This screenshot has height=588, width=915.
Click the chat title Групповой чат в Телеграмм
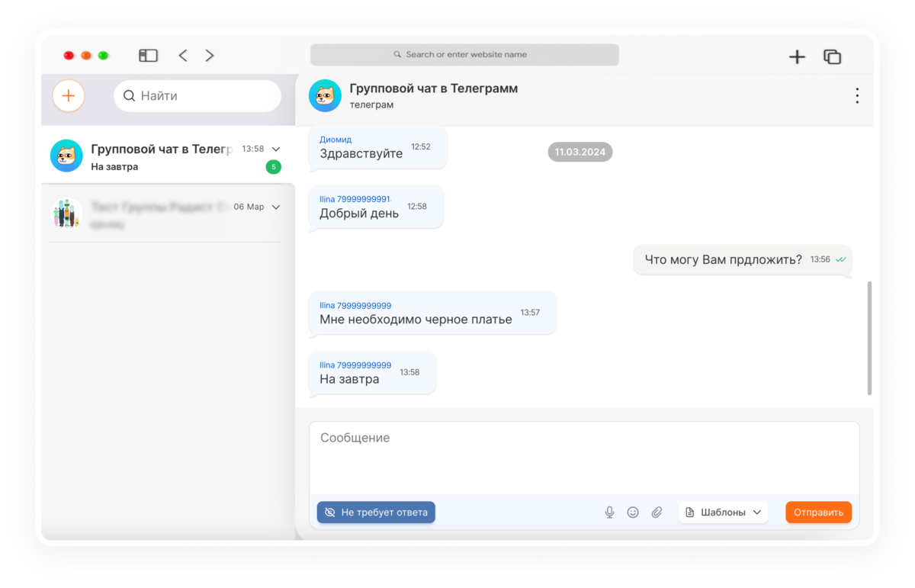[x=434, y=88]
